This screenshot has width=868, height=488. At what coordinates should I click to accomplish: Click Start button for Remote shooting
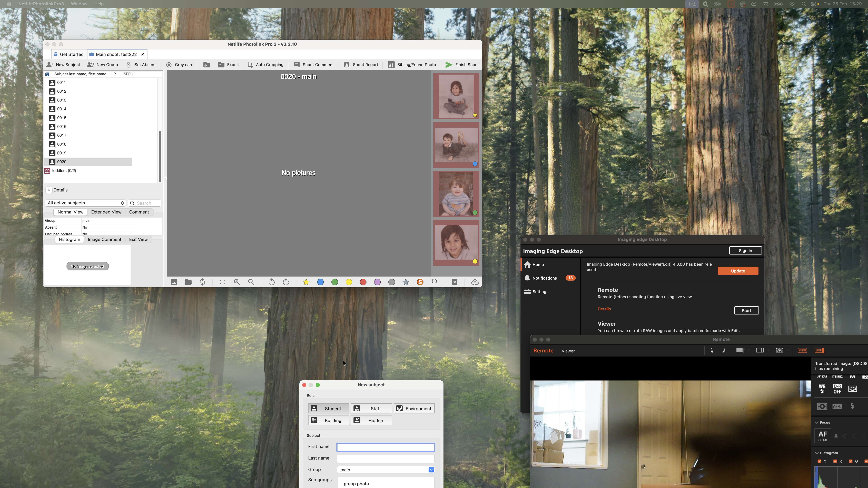point(746,311)
